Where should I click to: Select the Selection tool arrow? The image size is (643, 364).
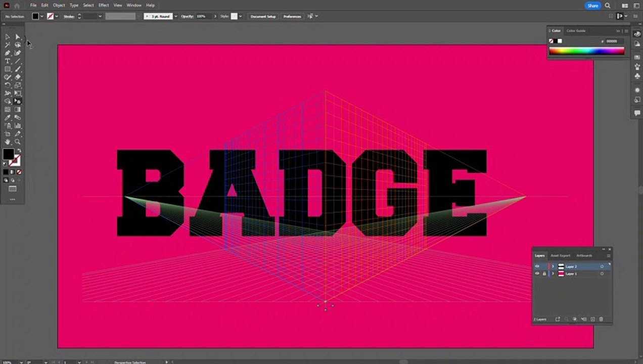coord(8,37)
